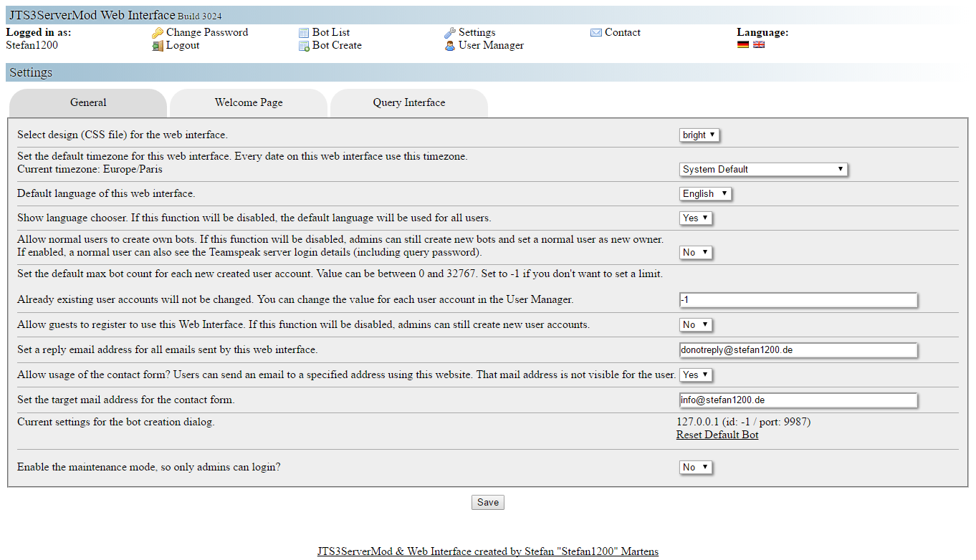Open the User Manager page
The height and width of the screenshot is (560, 976).
pos(491,45)
